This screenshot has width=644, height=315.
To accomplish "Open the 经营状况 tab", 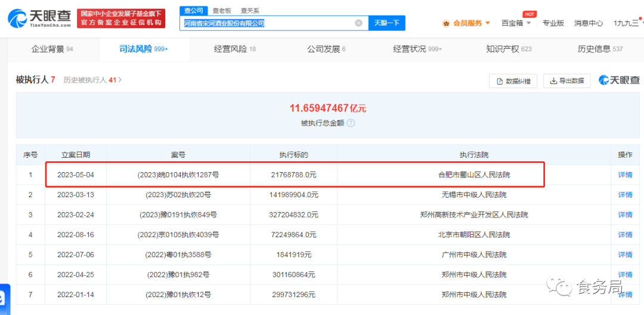I will 417,49.
